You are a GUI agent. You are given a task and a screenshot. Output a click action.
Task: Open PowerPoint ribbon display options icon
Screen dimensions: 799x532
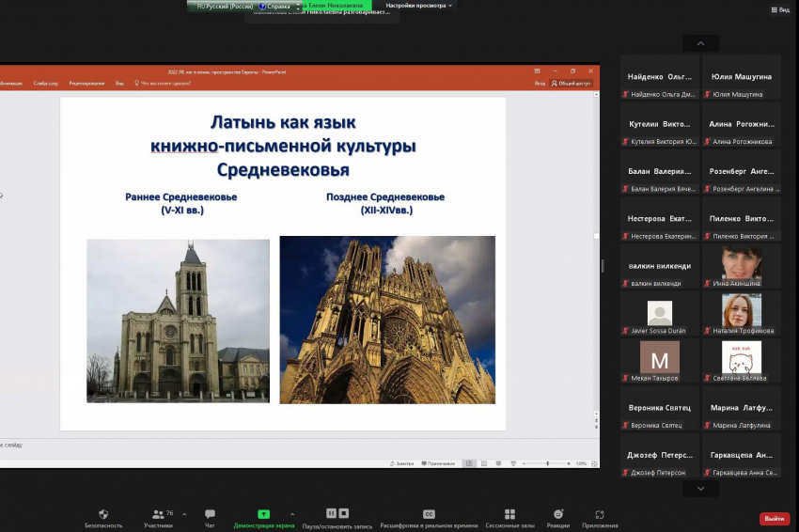(537, 71)
